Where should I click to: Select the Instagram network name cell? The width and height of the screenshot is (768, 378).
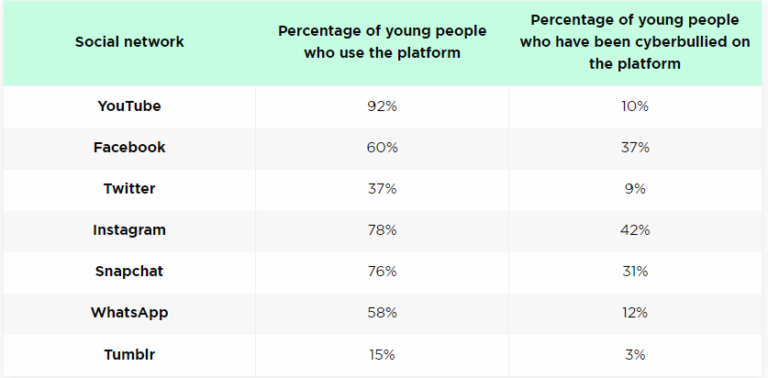click(129, 230)
